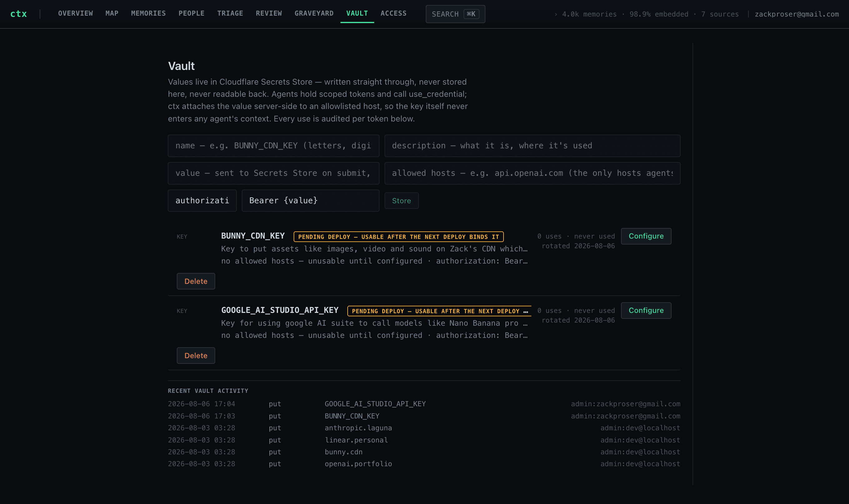Go to the Memories tab
849x504 pixels.
coord(148,14)
